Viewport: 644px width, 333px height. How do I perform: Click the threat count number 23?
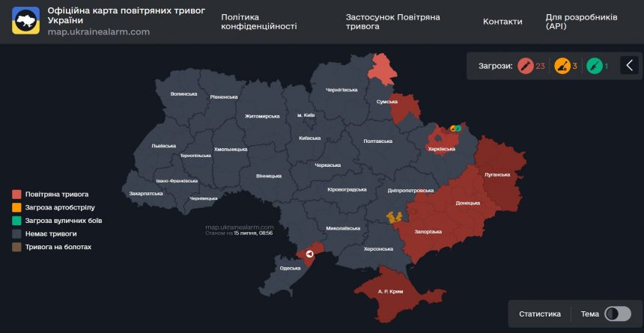pos(540,66)
